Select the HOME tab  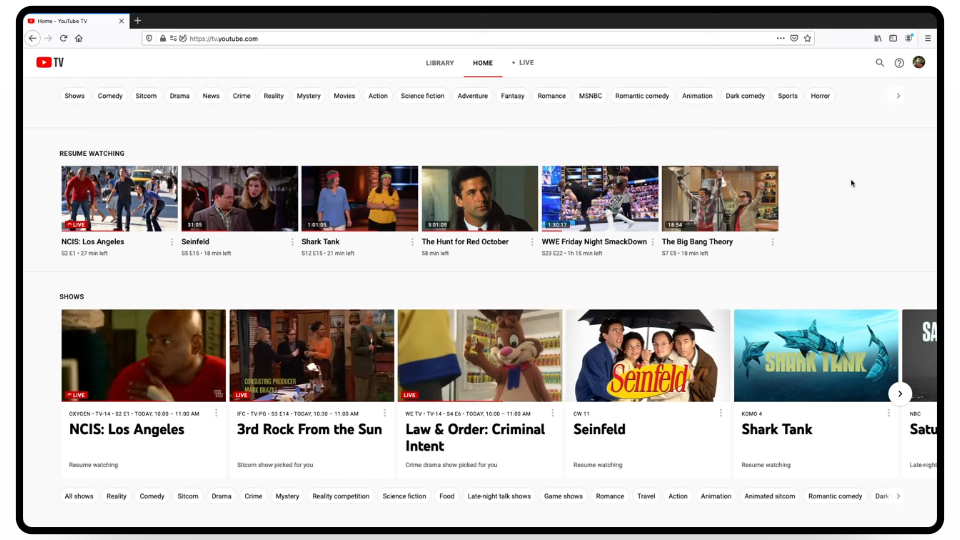tap(482, 62)
